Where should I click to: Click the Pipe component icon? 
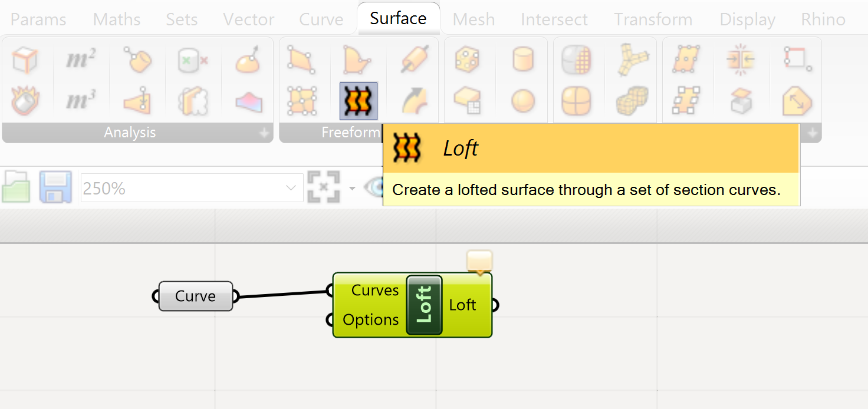coord(414,60)
